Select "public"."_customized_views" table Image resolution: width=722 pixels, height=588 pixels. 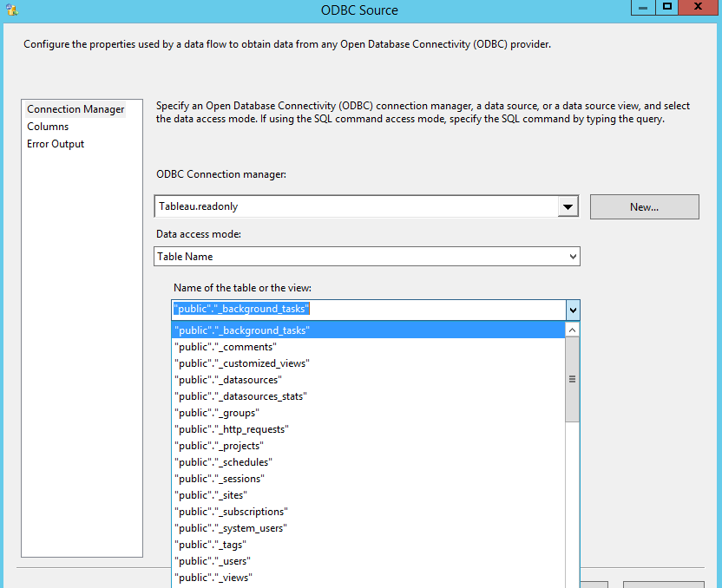368,363
